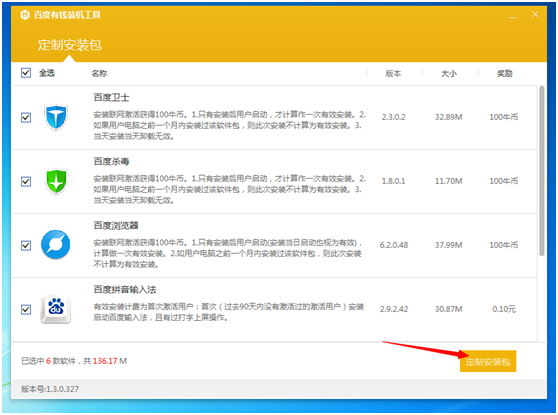Click the 百度浏览器 100牛币 reward
This screenshot has height=415, width=558.
(504, 245)
